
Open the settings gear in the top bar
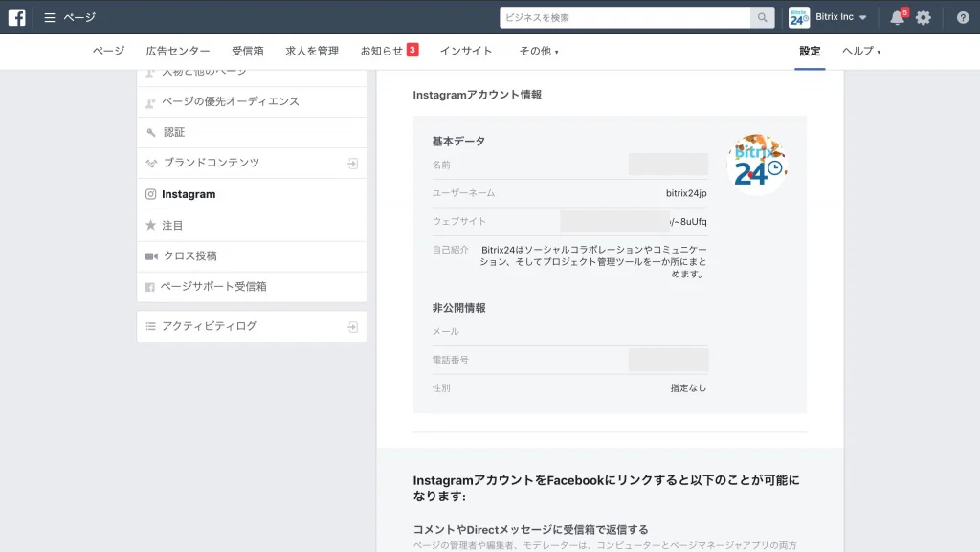point(924,16)
